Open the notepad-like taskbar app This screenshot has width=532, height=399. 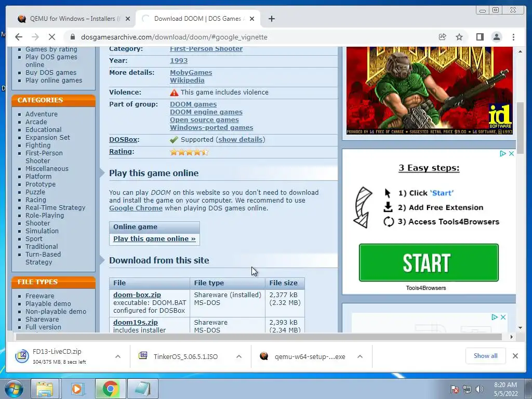click(x=143, y=389)
